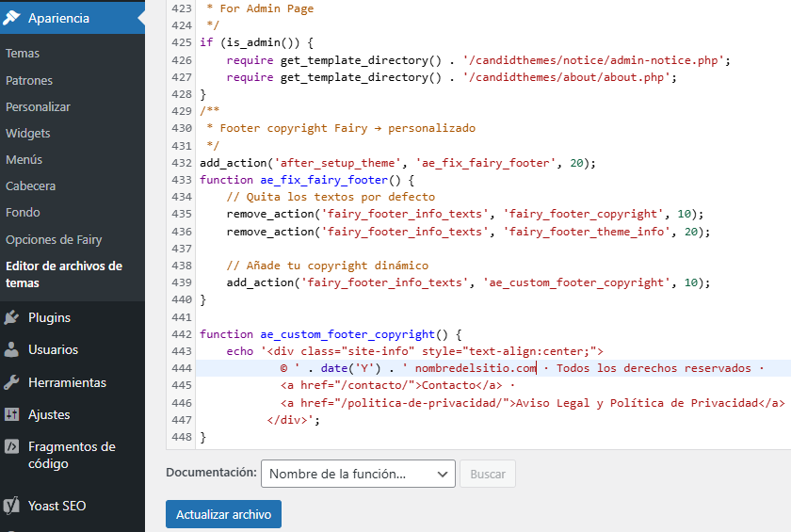Select Fondo in the sidebar
791x532 pixels.
(23, 213)
